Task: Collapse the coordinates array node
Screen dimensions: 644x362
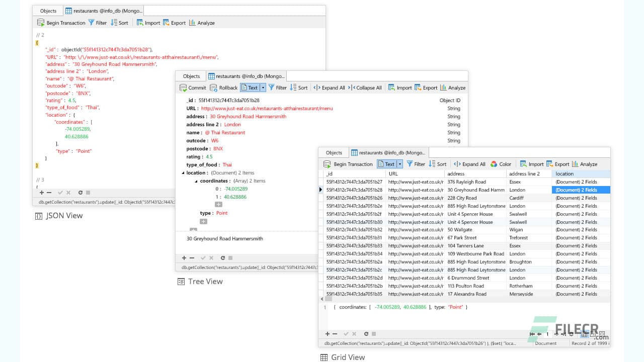Action: pyautogui.click(x=196, y=181)
